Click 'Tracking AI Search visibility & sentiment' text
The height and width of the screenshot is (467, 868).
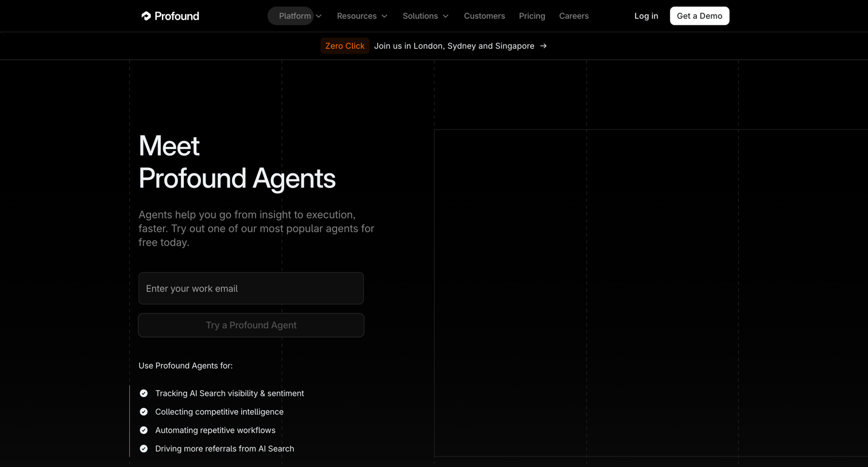click(x=230, y=394)
